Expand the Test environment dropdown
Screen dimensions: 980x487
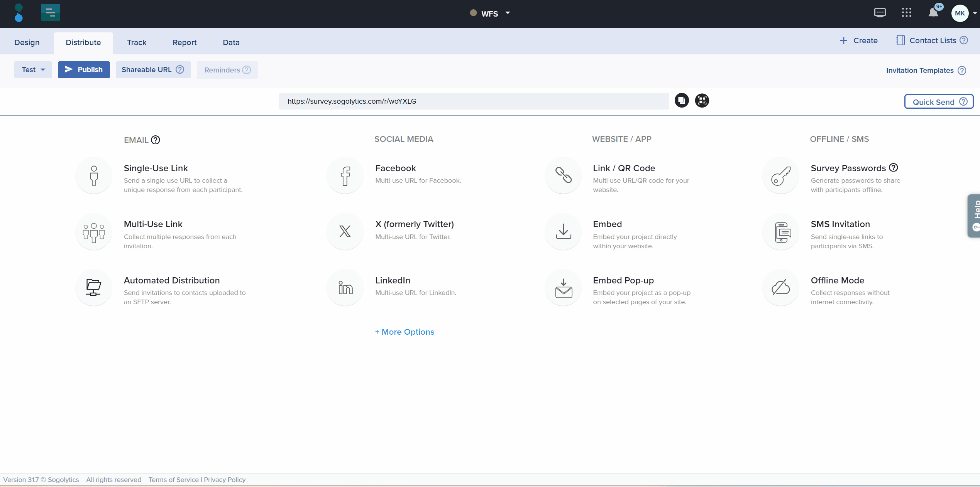coord(33,69)
